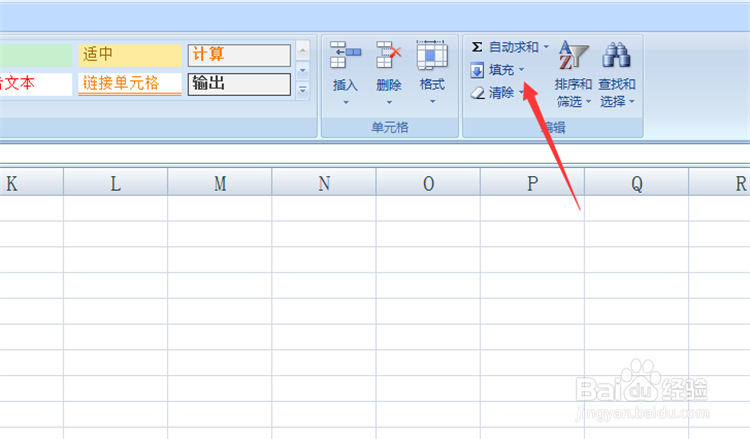Select column R header
The height and width of the screenshot is (439, 750).
719,182
